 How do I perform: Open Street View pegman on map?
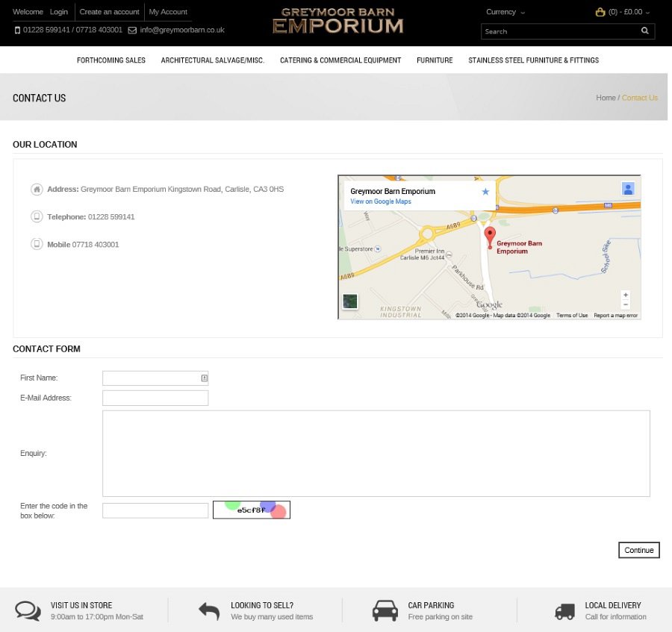[x=628, y=189]
